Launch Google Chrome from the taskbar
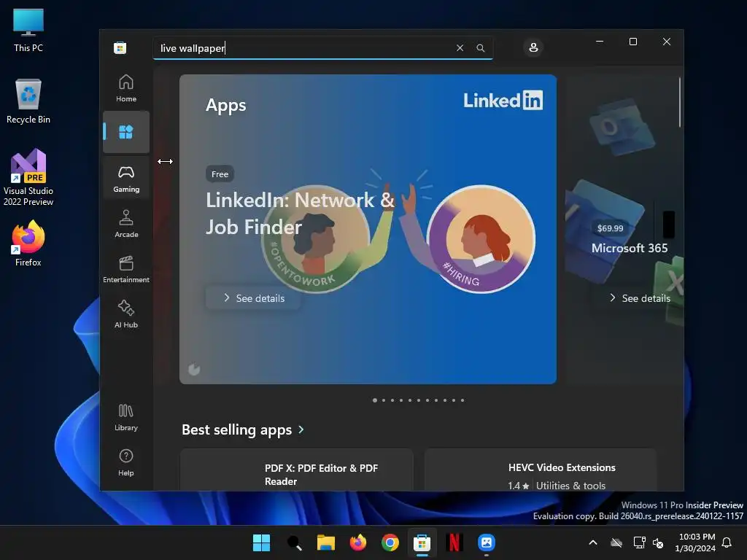The width and height of the screenshot is (747, 560). click(390, 542)
